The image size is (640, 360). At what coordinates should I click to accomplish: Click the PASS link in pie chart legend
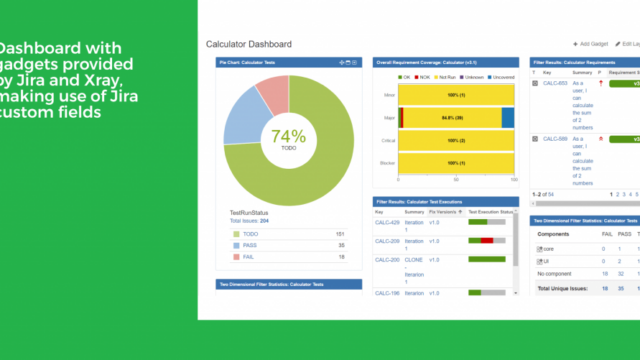(250, 246)
